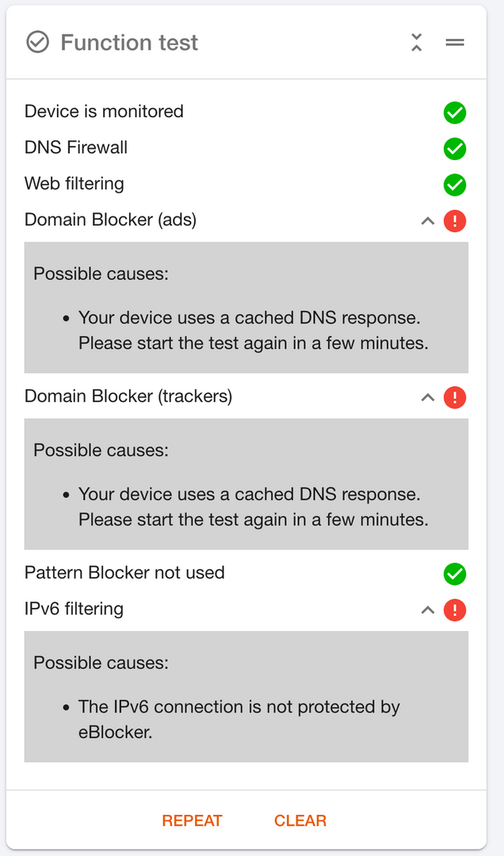Viewport: 504px width, 856px height.
Task: Click the IPv6 filtering row label
Action: pyautogui.click(x=74, y=609)
